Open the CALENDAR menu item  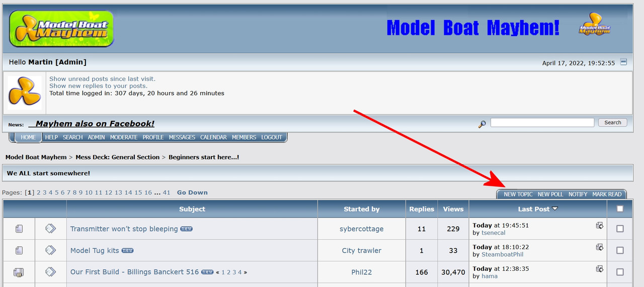213,137
